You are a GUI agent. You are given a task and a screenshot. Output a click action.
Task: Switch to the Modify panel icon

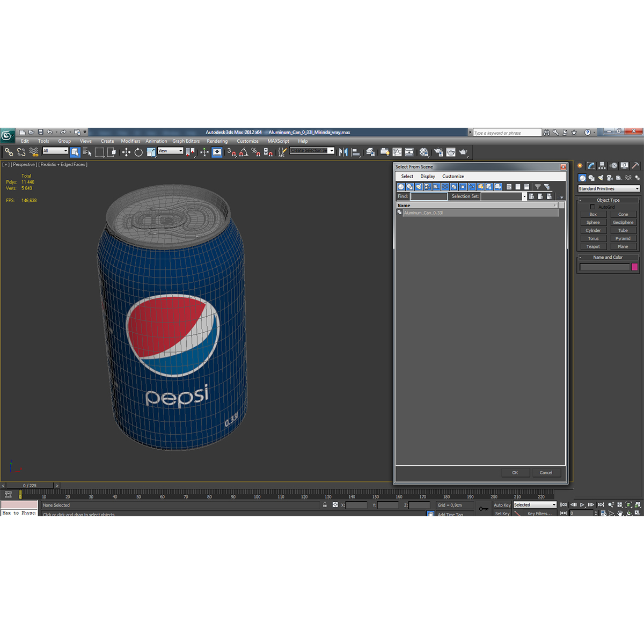pyautogui.click(x=591, y=165)
